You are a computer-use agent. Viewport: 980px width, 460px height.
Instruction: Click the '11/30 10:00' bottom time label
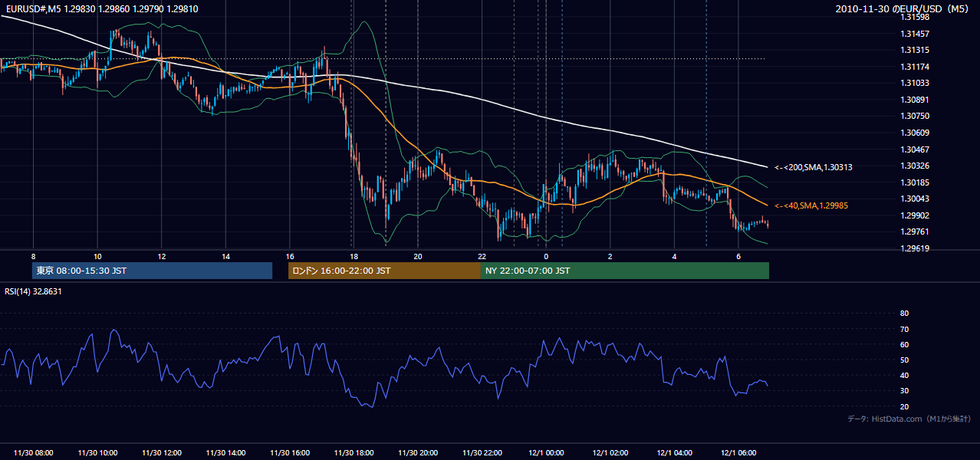[x=97, y=453]
